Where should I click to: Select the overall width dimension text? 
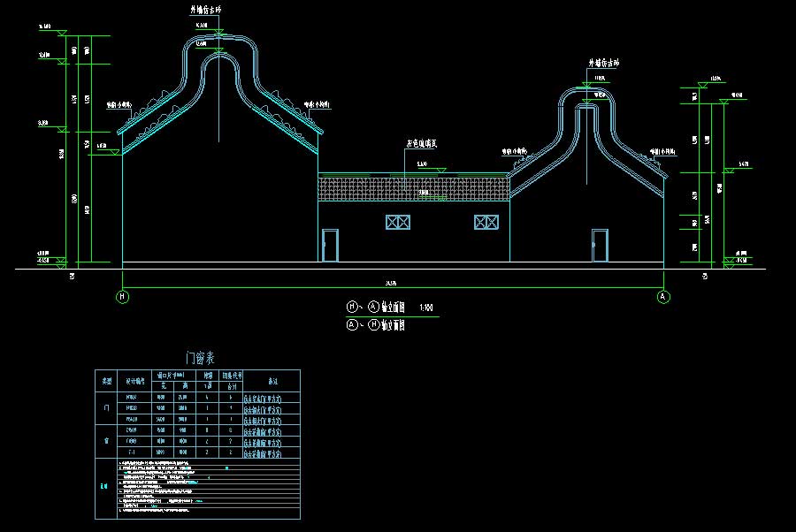(x=390, y=283)
